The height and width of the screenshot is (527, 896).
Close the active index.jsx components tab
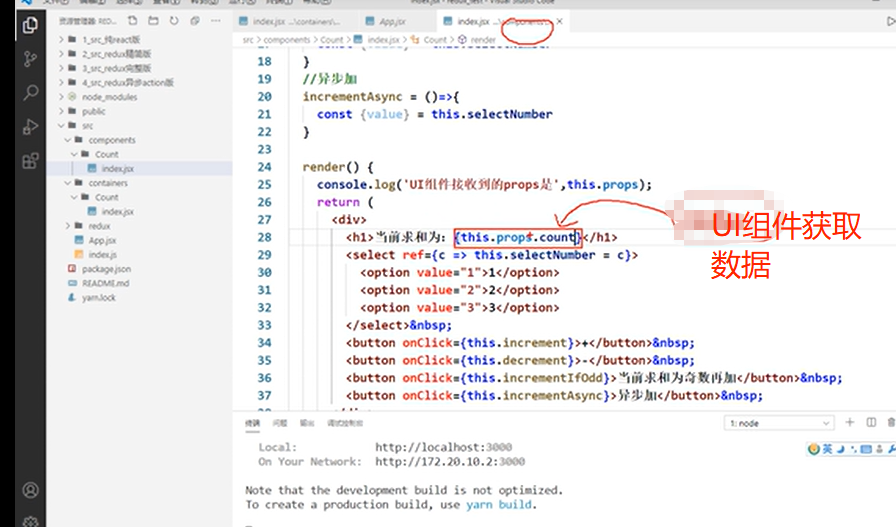[x=559, y=21]
